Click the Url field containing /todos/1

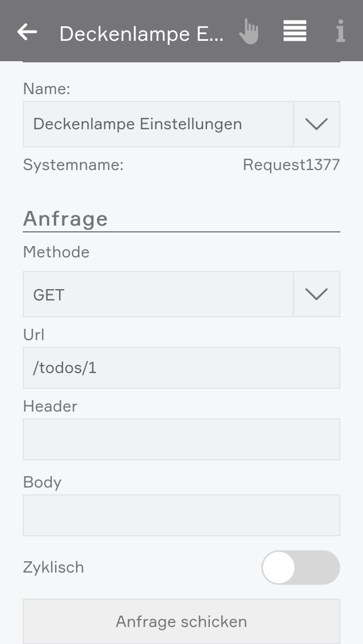tap(181, 368)
